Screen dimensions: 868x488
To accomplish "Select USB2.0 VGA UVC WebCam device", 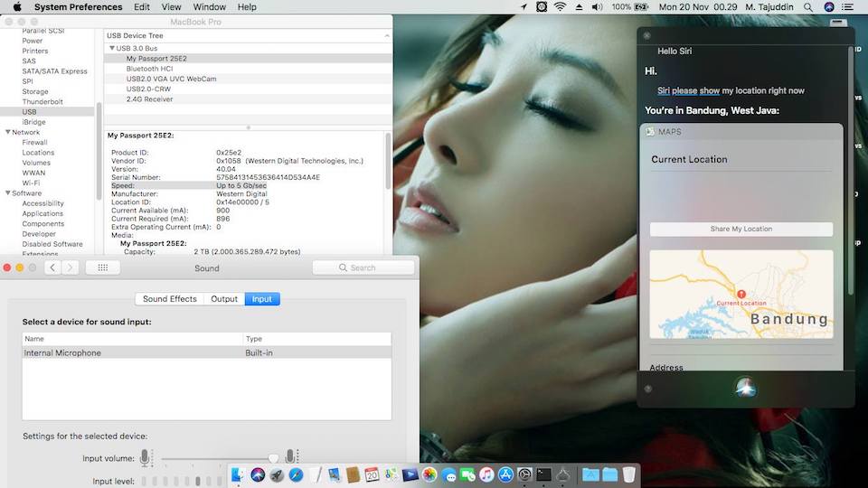I will [171, 79].
